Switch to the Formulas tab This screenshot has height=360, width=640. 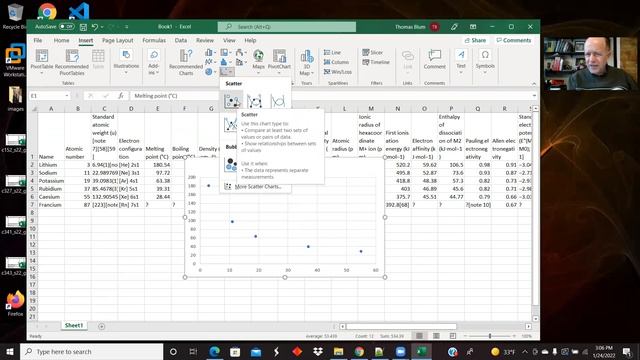tap(154, 40)
